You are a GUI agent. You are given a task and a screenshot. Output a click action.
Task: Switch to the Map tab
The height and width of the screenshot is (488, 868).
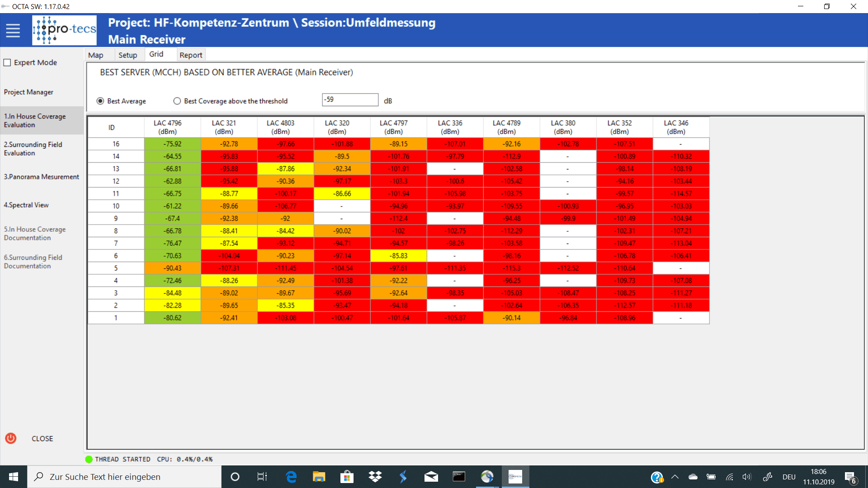tap(95, 55)
